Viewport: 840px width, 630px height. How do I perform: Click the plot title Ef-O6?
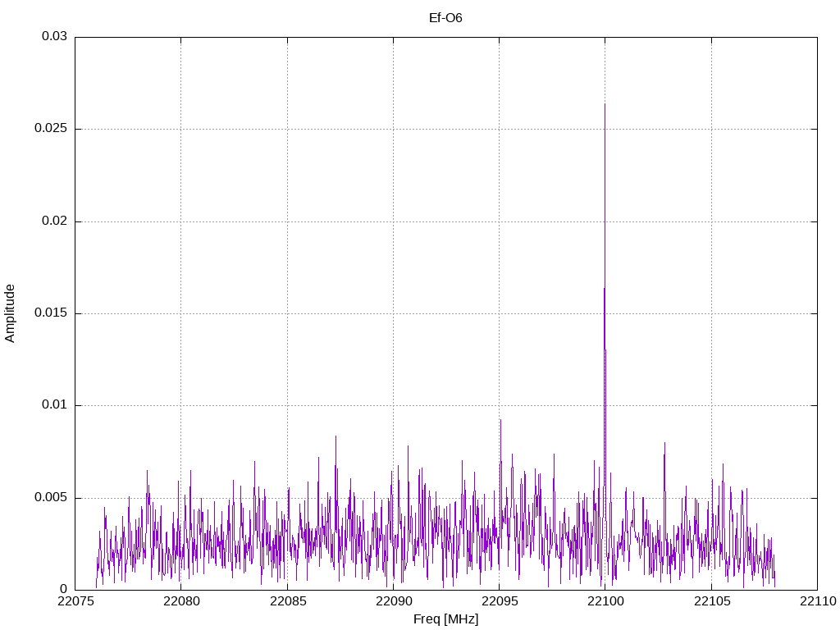pos(445,18)
